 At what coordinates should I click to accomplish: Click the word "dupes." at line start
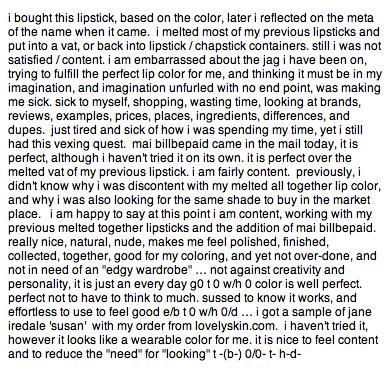27,131
